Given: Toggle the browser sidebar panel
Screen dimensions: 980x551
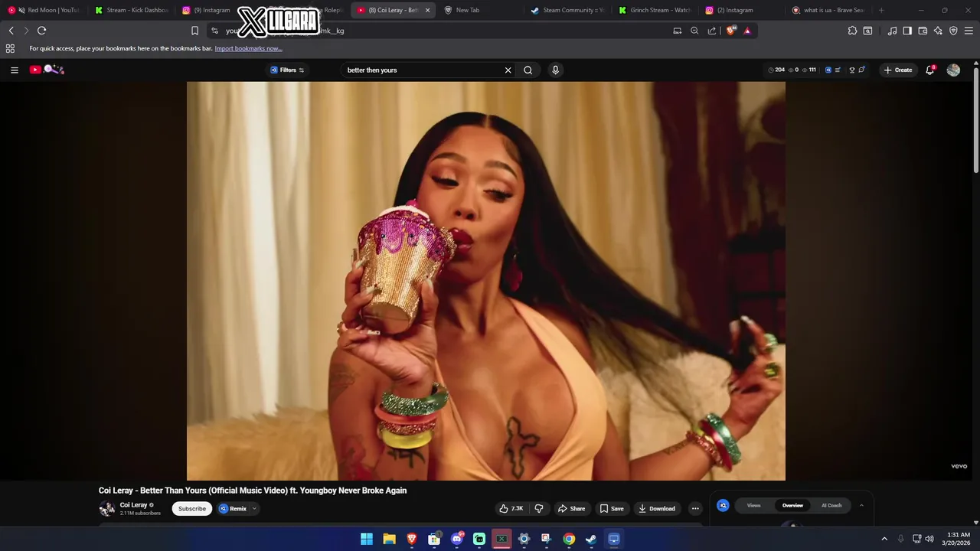Looking at the screenshot, I should 907,31.
